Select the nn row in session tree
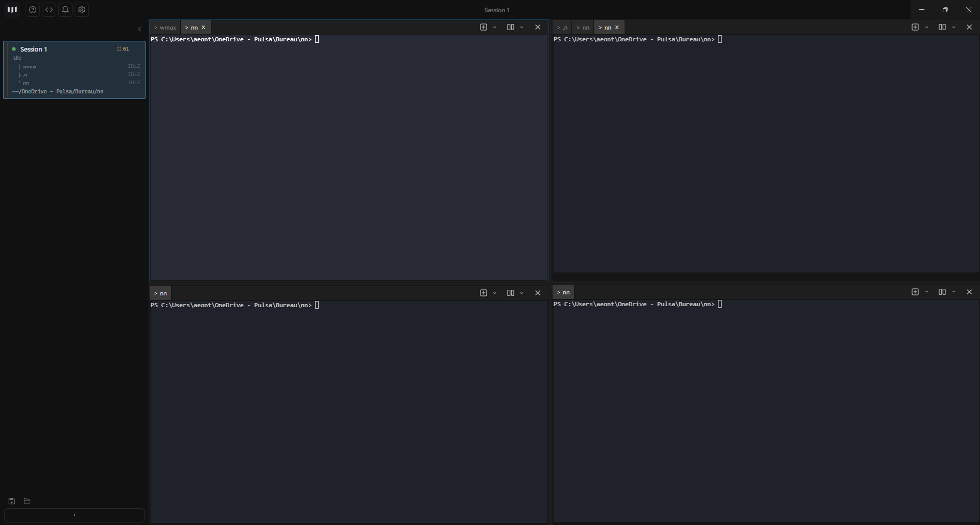The image size is (980, 525). tap(79, 83)
